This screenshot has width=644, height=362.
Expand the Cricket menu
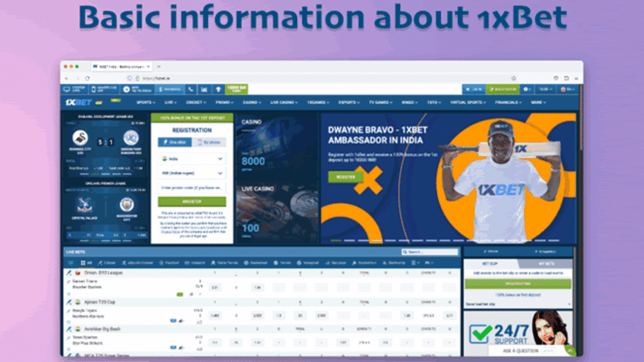(196, 102)
